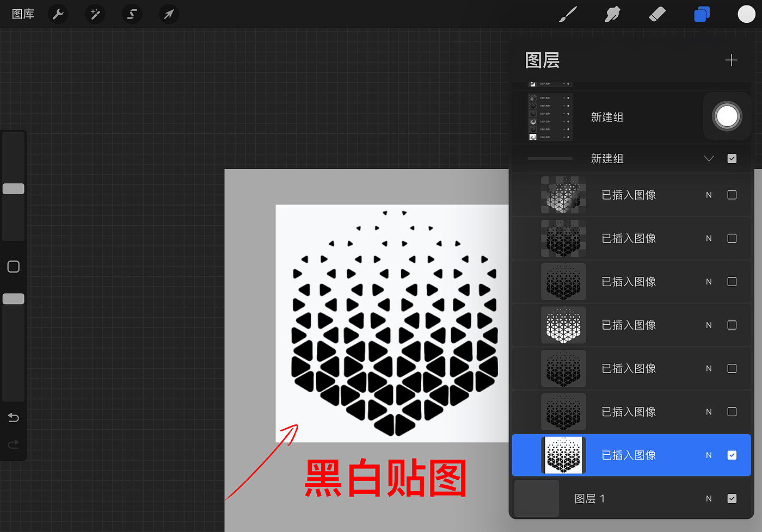
Task: Open the Adjustments magic wand menu
Action: (95, 14)
